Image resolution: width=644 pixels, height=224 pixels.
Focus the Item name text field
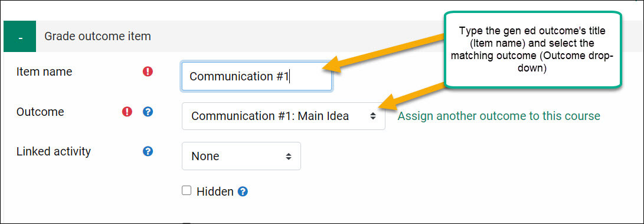click(x=257, y=76)
